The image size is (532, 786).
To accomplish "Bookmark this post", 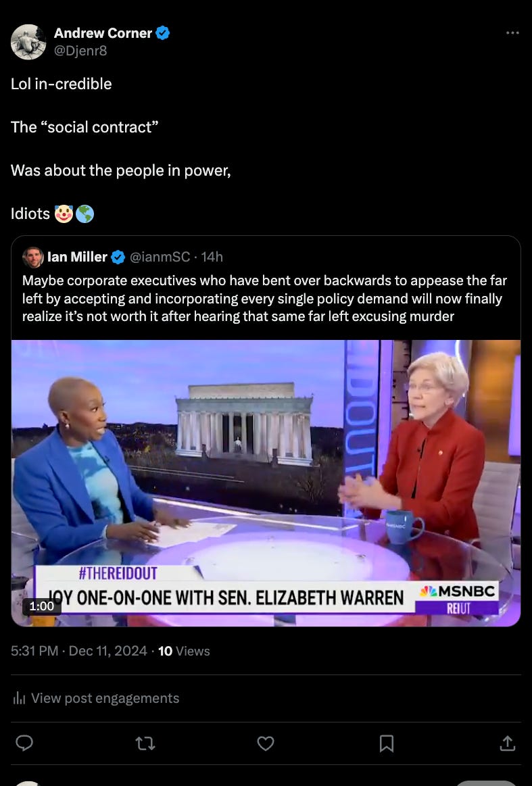I will pyautogui.click(x=386, y=743).
